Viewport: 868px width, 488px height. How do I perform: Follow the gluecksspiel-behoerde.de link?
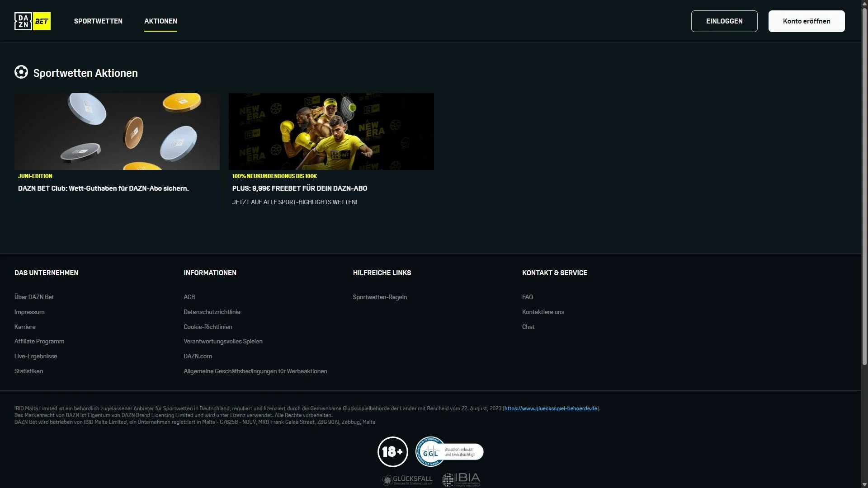tap(550, 408)
